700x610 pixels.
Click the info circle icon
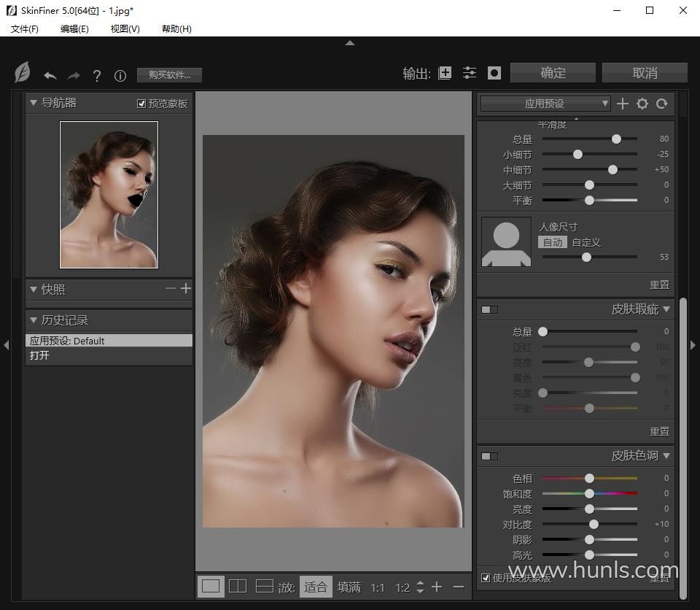tap(120, 75)
